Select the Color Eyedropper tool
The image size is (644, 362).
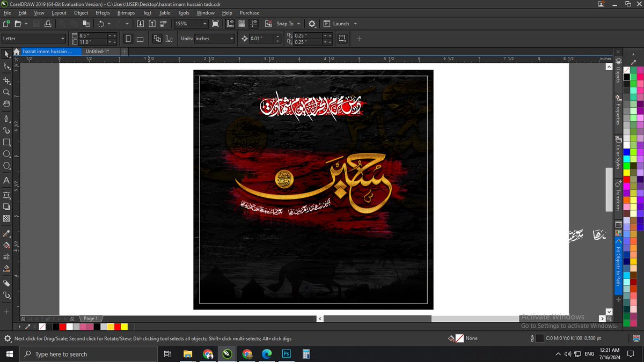6,233
